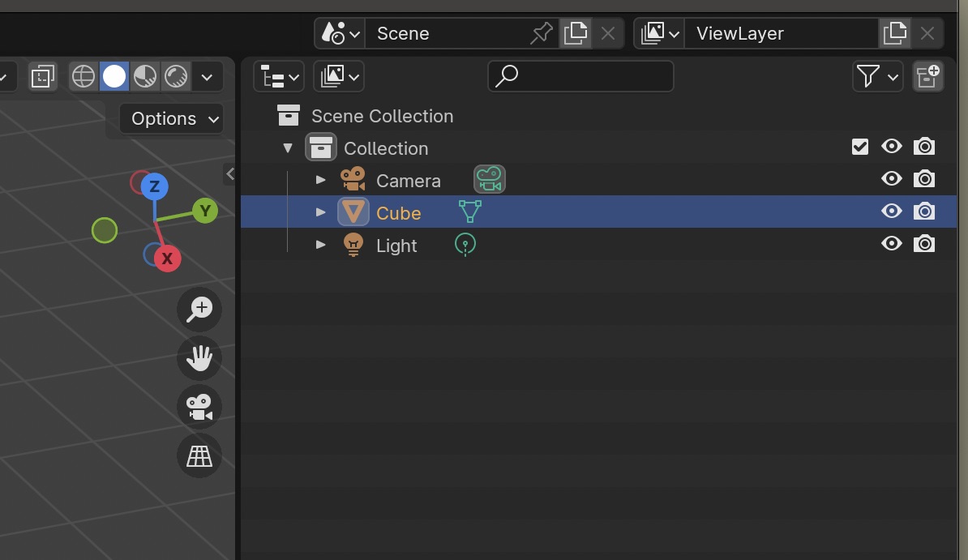Click the Z axis on navigation gizmo
Screen dimensions: 968x560
pyautogui.click(x=154, y=186)
